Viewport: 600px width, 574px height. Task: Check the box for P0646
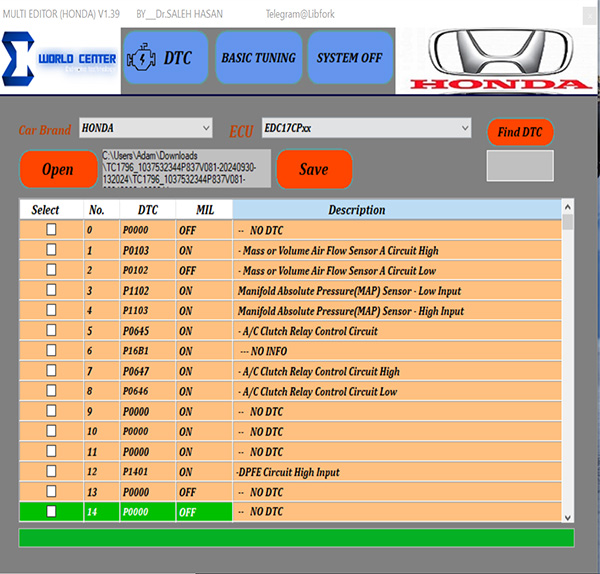(x=51, y=391)
